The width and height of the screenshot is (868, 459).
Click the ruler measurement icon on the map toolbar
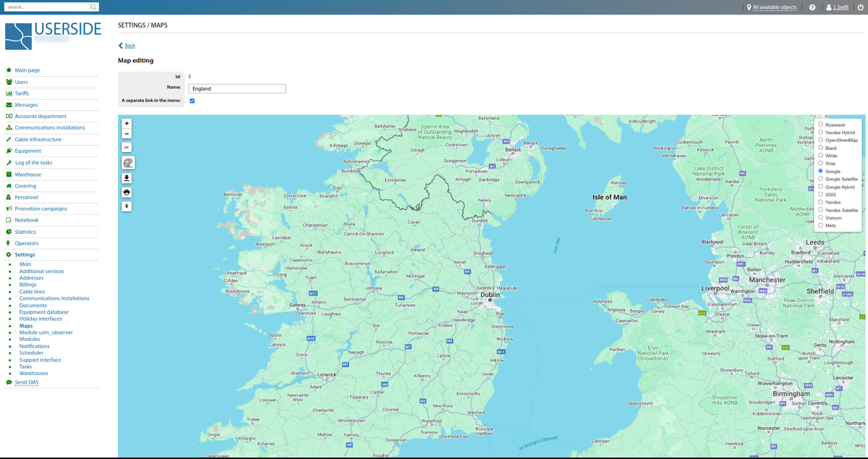(x=127, y=148)
